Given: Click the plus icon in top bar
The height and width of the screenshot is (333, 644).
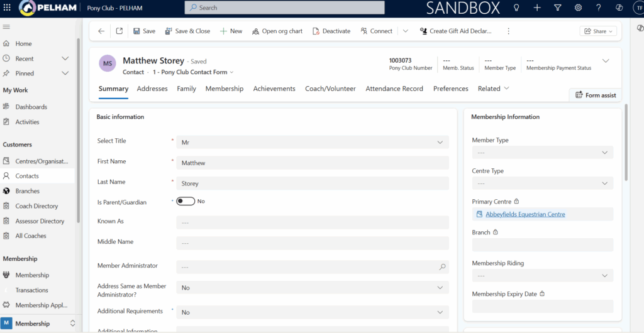Looking at the screenshot, I should click(x=537, y=8).
